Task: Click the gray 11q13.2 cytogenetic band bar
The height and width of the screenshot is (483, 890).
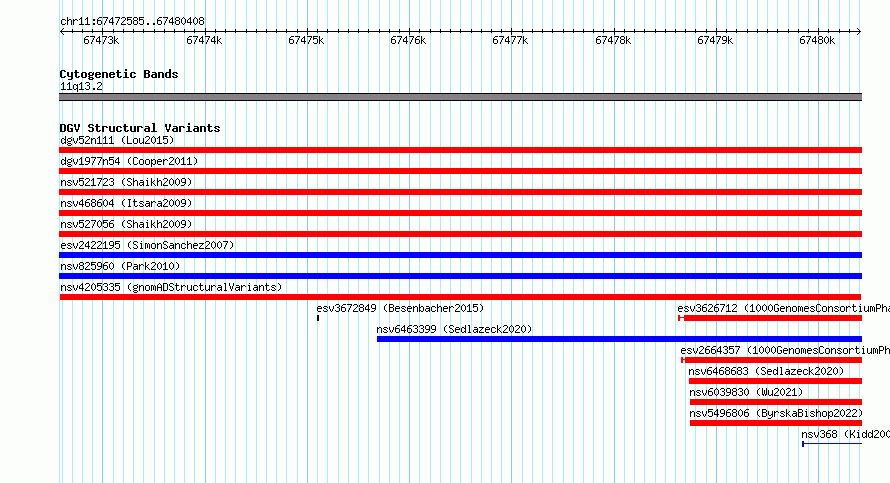Action: click(x=460, y=97)
